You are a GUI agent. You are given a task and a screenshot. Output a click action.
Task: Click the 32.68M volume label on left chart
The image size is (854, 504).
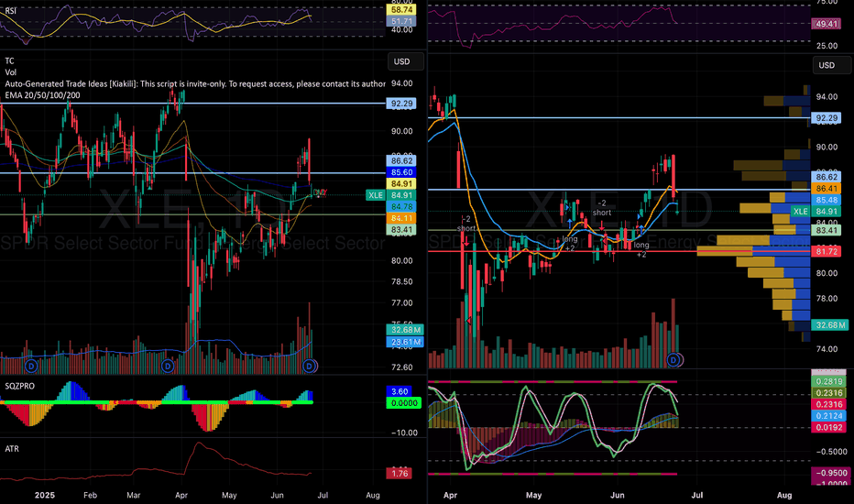pyautogui.click(x=405, y=330)
